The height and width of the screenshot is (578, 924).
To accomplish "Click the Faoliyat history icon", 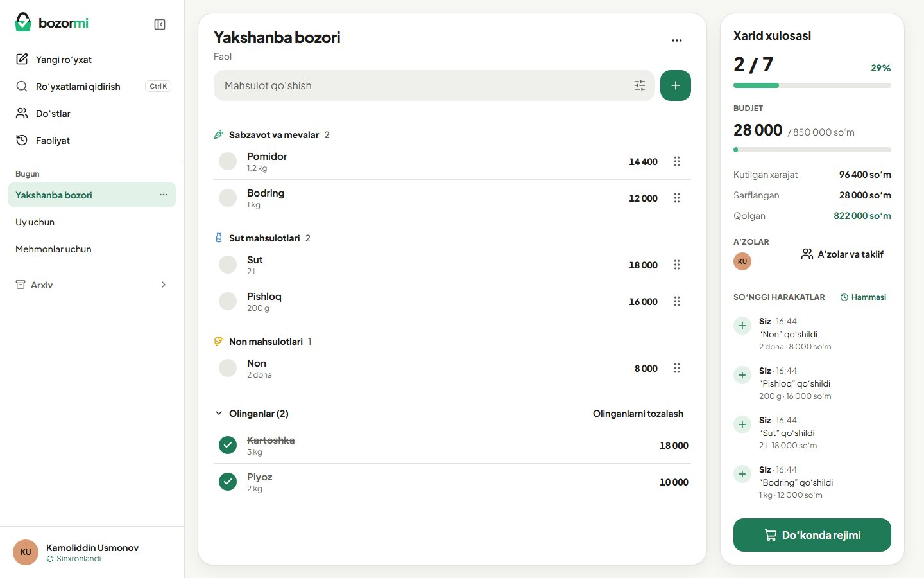I will click(x=22, y=140).
